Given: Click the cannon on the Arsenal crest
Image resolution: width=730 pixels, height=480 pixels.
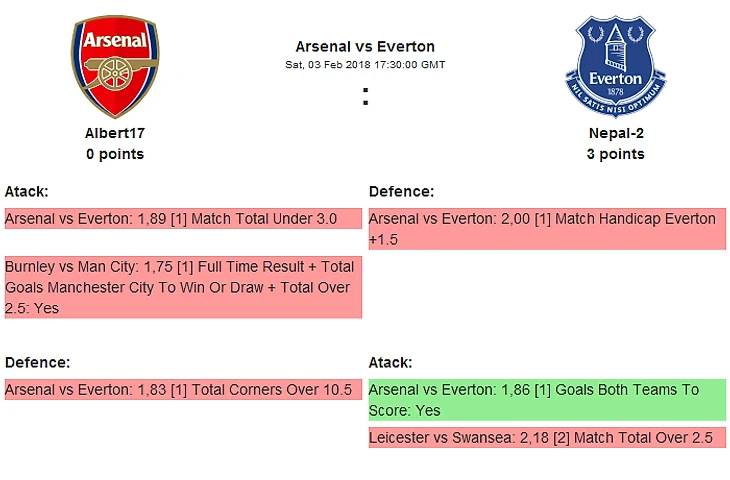Looking at the screenshot, I should pyautogui.click(x=114, y=73).
